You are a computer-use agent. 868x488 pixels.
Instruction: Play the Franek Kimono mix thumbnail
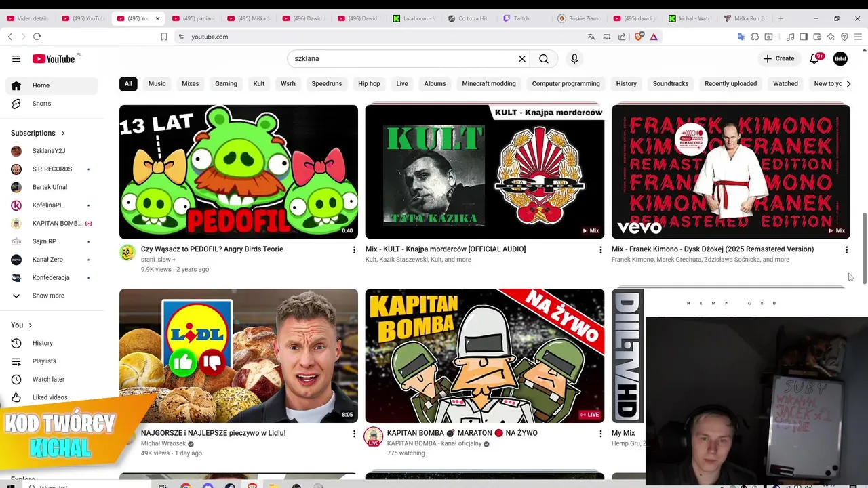coord(730,171)
